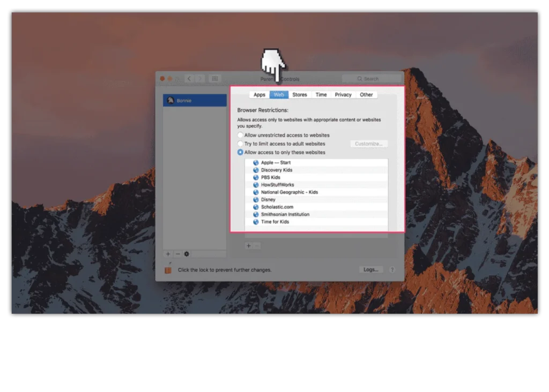
Task: Open the Logs... button
Action: 371,269
